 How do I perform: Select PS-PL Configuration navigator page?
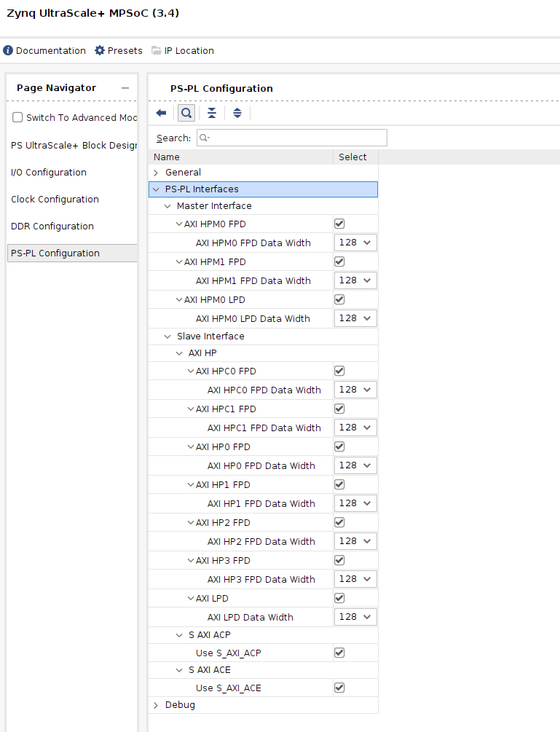coord(72,253)
